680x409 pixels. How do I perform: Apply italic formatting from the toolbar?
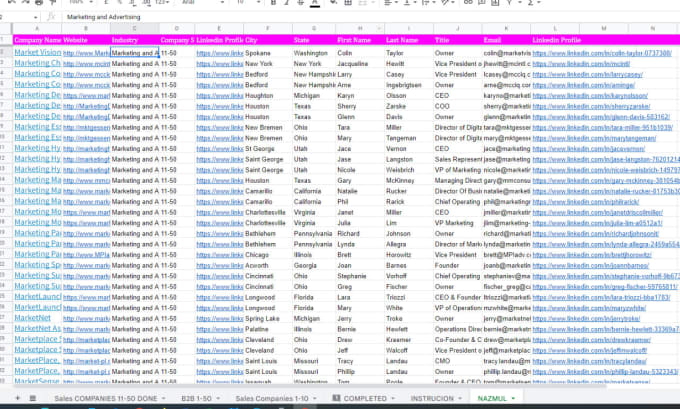point(286,2)
